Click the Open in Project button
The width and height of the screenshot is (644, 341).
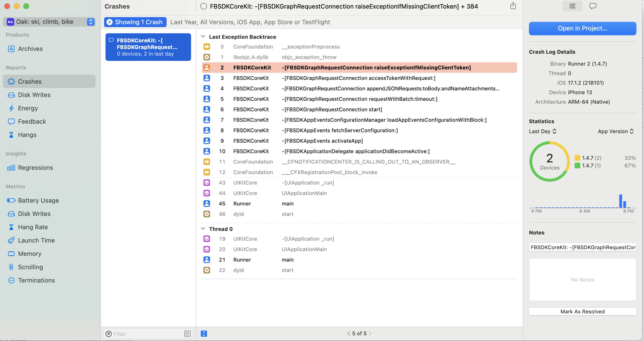(582, 28)
